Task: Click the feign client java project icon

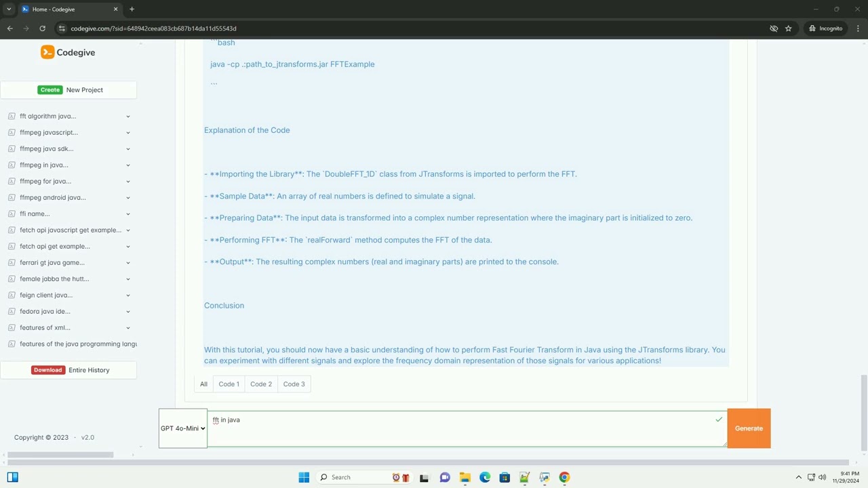Action: pyautogui.click(x=12, y=296)
